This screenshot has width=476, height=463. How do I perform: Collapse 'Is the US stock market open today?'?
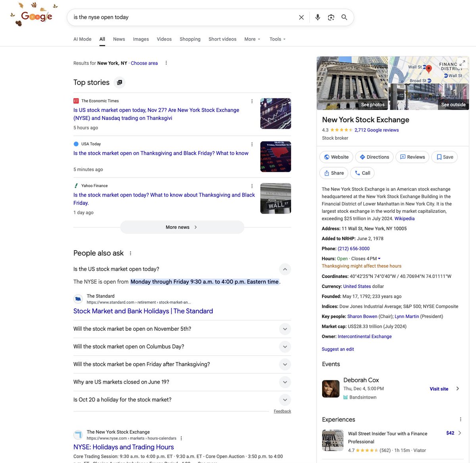[x=285, y=269]
